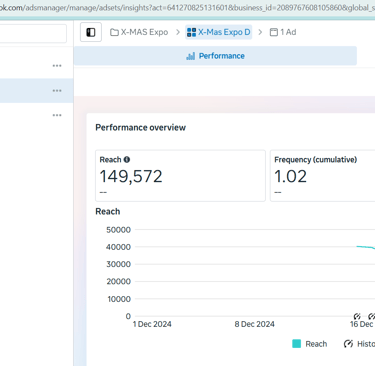Click the Reach chart title
Image resolution: width=375 pixels, height=366 pixels.
[x=108, y=211]
